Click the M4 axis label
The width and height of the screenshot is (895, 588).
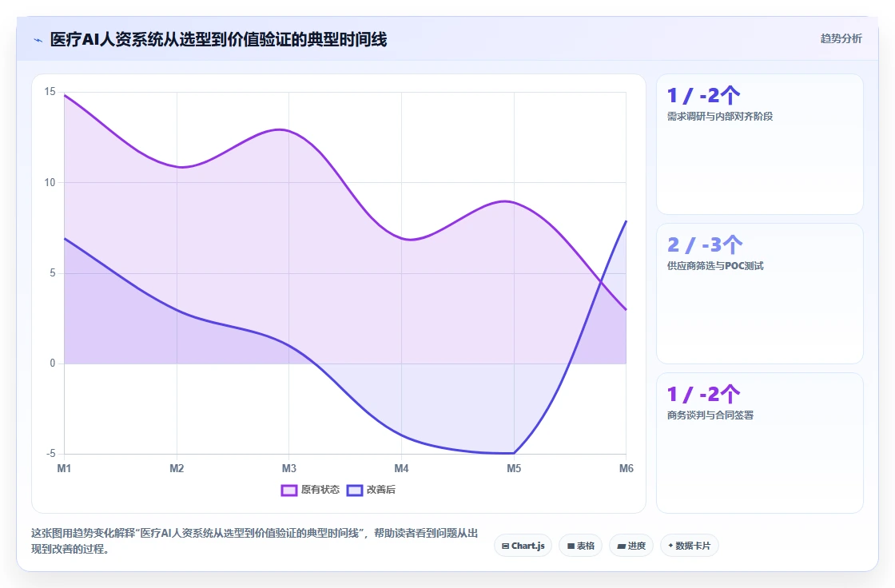point(401,469)
